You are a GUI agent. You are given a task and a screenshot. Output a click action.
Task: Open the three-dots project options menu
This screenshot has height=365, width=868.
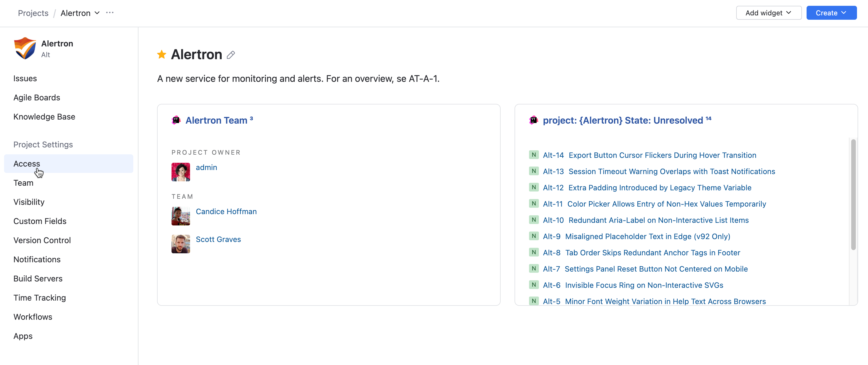pyautogui.click(x=110, y=13)
